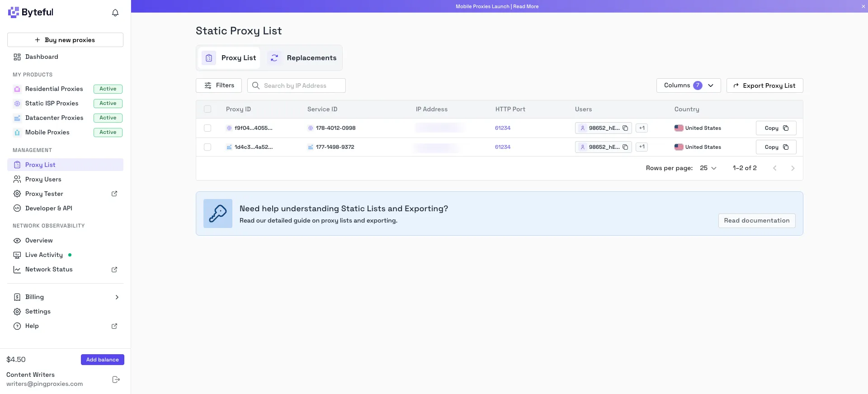The image size is (868, 394).
Task: Click the 98652_hE user chip, first row
Action: 604,128
